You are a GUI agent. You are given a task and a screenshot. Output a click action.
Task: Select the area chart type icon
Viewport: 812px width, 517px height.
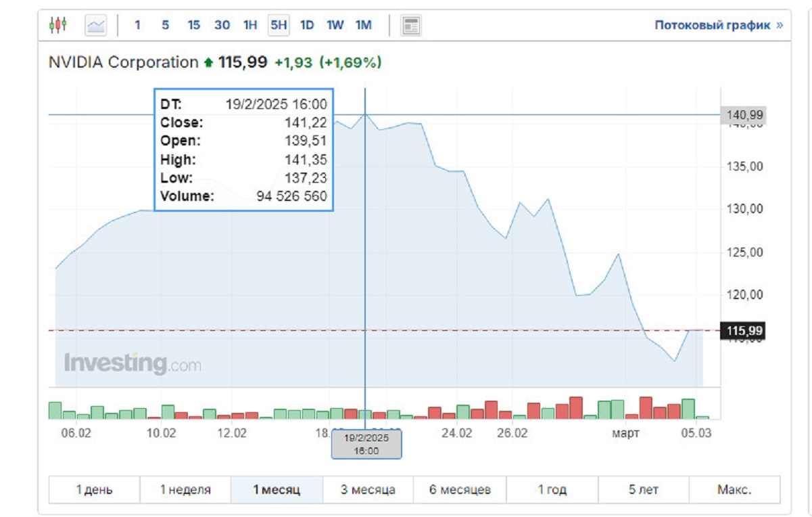(x=95, y=26)
